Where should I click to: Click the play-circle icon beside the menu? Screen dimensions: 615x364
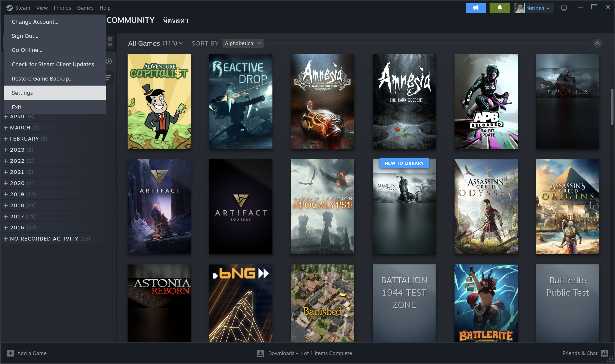[x=109, y=61]
